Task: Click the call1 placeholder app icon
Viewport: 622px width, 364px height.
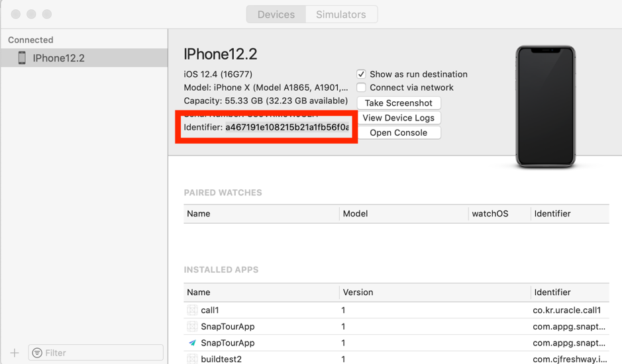Action: tap(192, 310)
